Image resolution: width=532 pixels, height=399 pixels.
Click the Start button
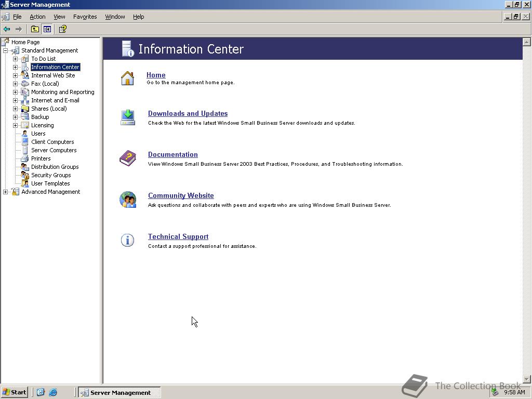click(x=14, y=392)
